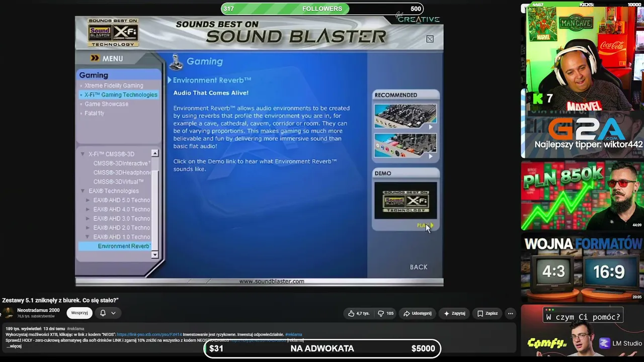Open first recommended sound card thumbnail
Viewport: 644px width, 362px height.
coord(406,116)
